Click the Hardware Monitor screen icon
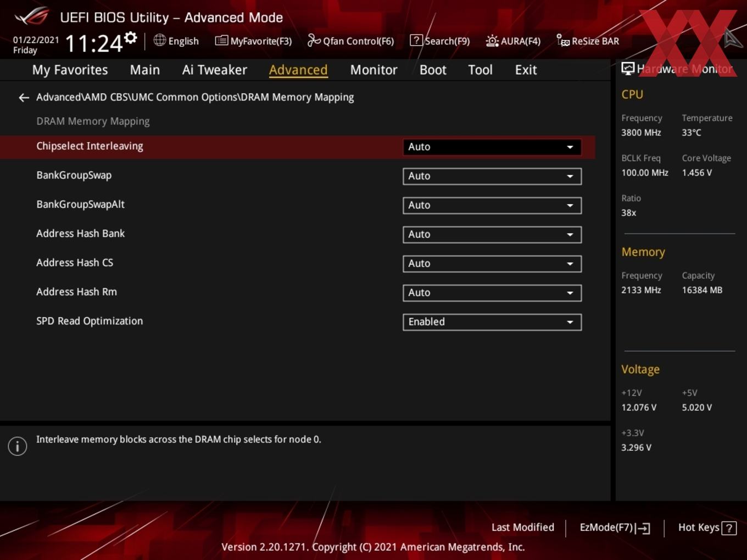 click(628, 69)
